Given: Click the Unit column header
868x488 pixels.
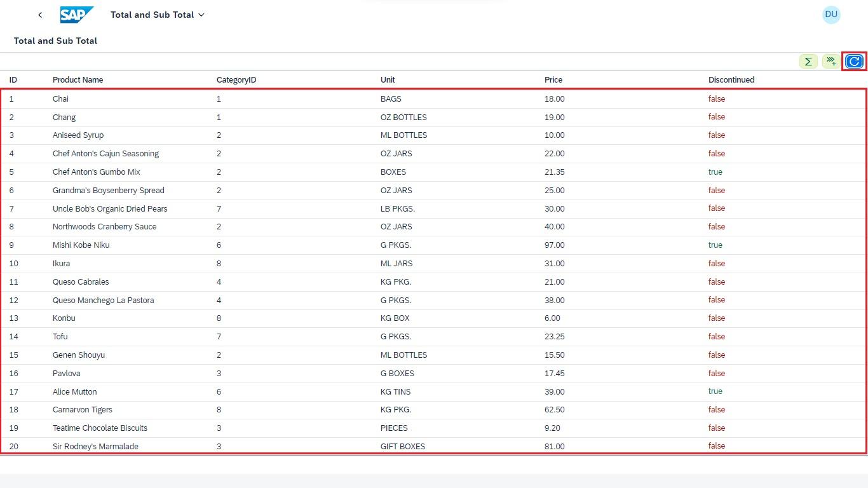Looking at the screenshot, I should [x=388, y=80].
